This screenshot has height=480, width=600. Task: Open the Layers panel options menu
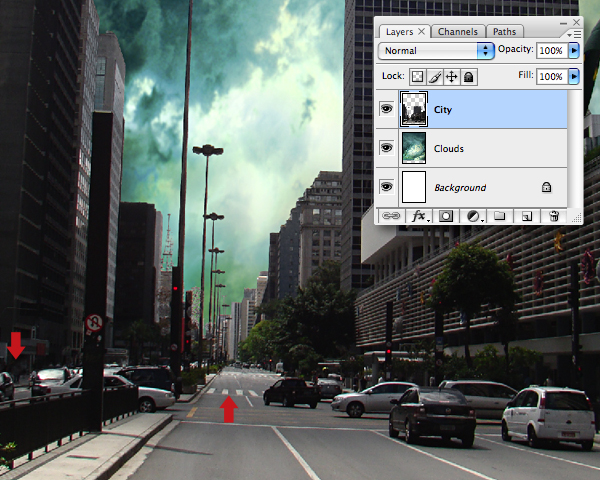(575, 34)
